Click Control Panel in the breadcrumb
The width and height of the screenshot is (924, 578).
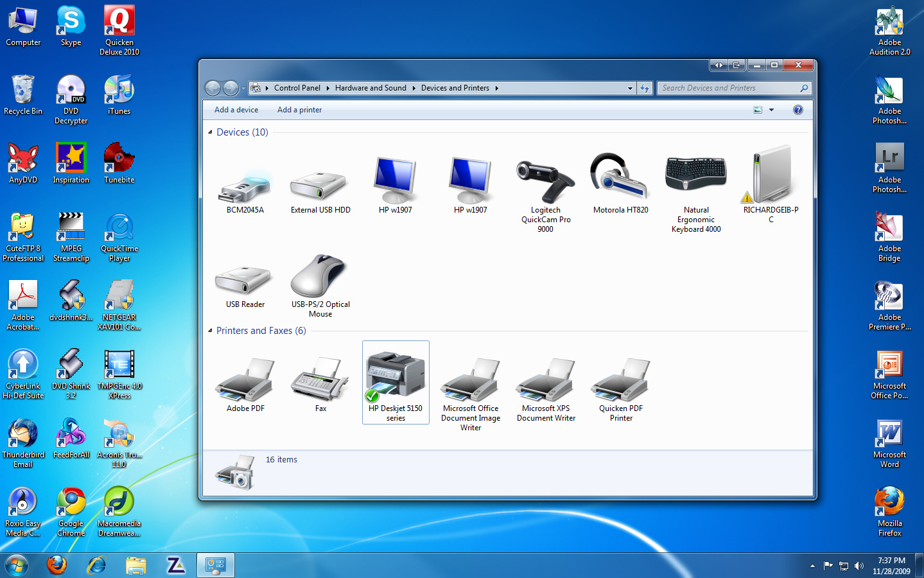pyautogui.click(x=297, y=88)
